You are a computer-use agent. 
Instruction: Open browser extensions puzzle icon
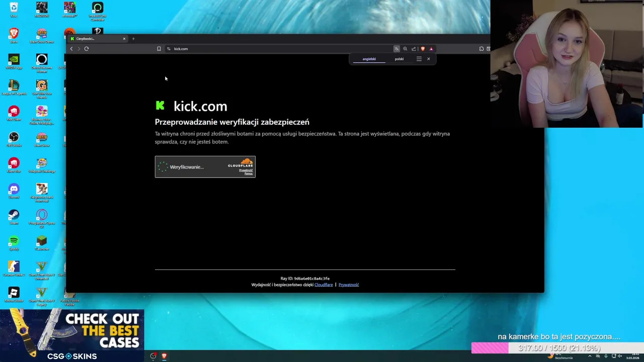pyautogui.click(x=481, y=49)
